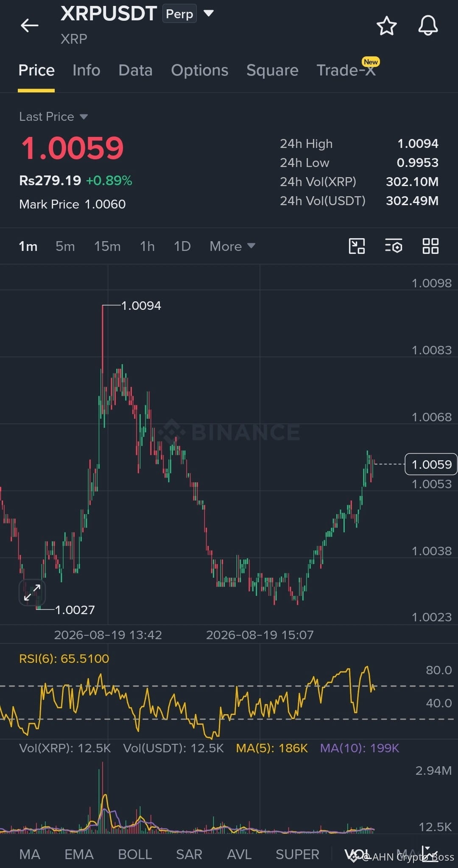Open the Options tab

[x=200, y=70]
